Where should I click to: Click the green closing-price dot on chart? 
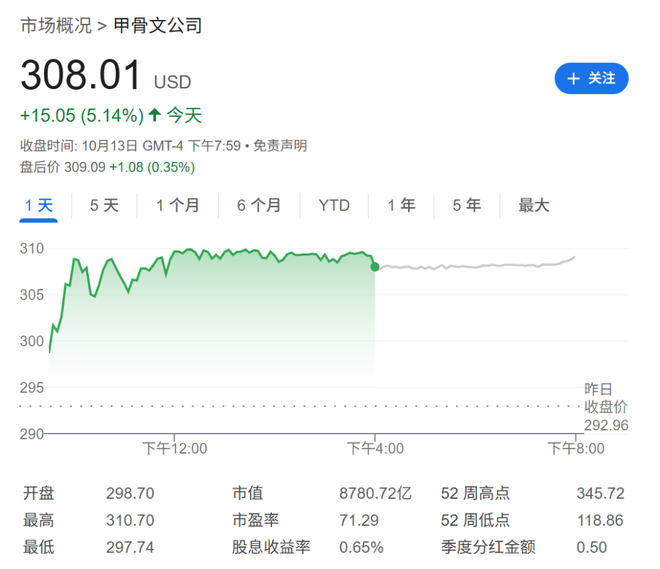click(x=375, y=267)
